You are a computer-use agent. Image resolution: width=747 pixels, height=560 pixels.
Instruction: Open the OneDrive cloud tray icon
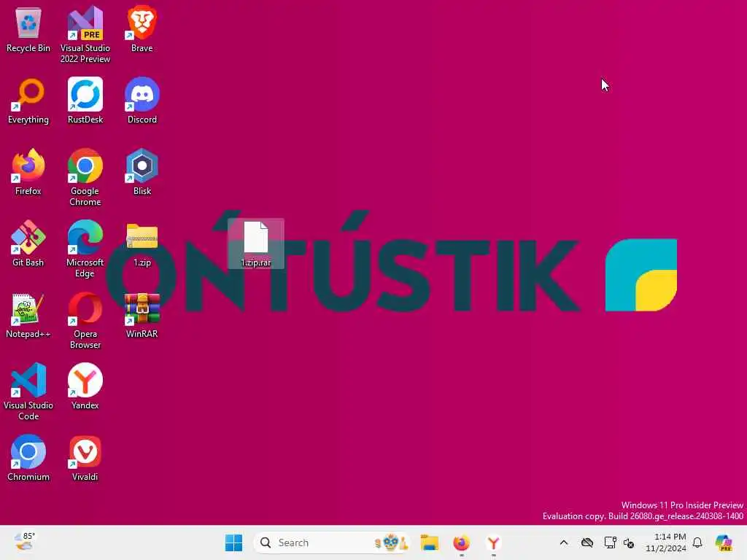[x=587, y=542]
